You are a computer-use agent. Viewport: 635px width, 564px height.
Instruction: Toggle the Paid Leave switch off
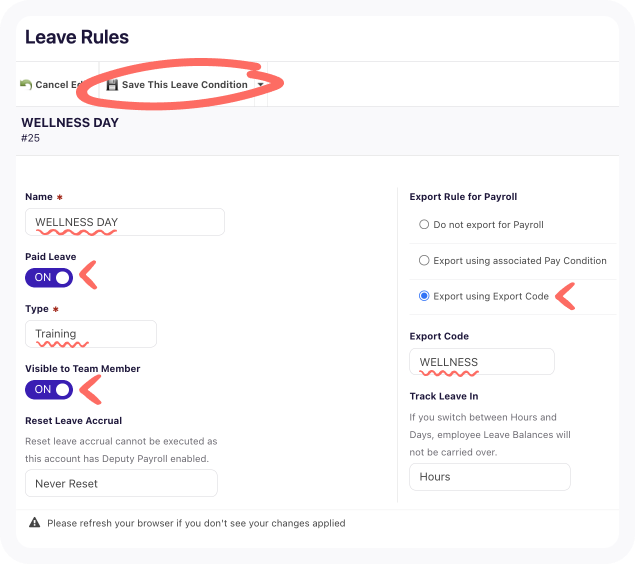click(x=49, y=278)
